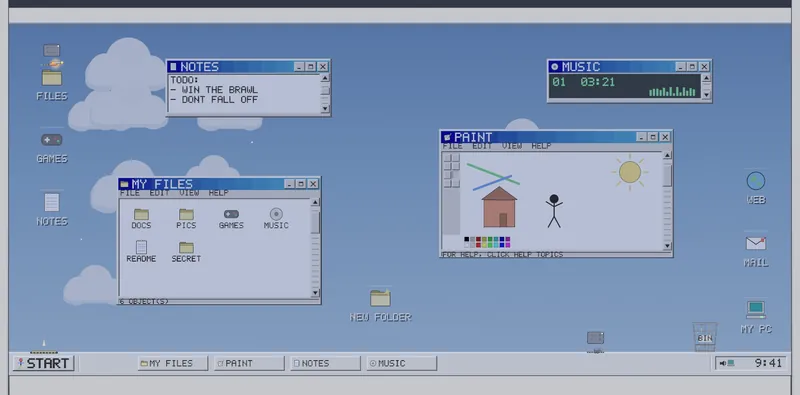Click the Paint title bar palette icon
Viewport: 800px width, 395px height.
[447, 137]
